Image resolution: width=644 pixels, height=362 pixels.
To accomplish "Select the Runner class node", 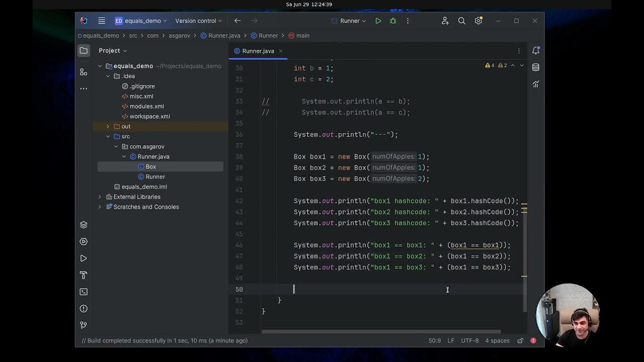I will (151, 176).
